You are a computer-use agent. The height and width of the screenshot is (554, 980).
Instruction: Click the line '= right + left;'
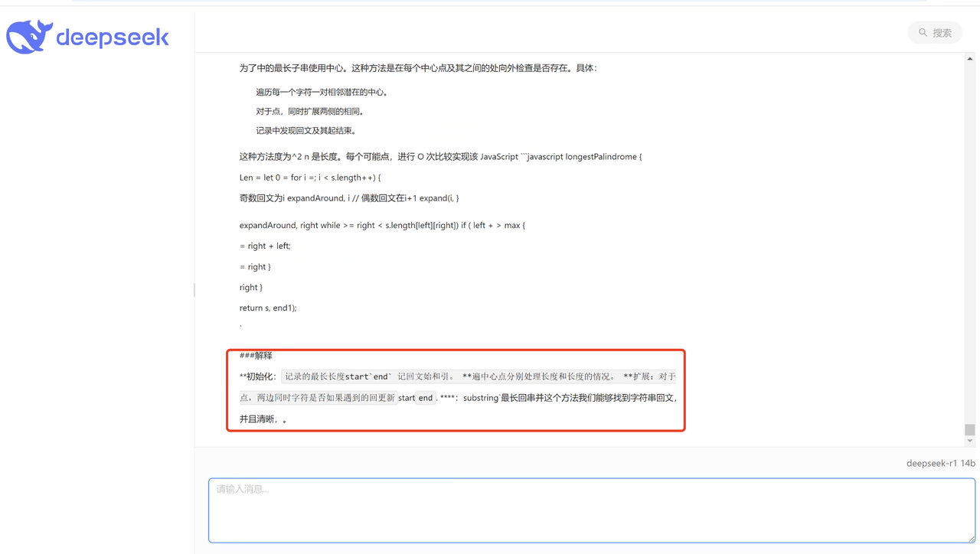[265, 246]
